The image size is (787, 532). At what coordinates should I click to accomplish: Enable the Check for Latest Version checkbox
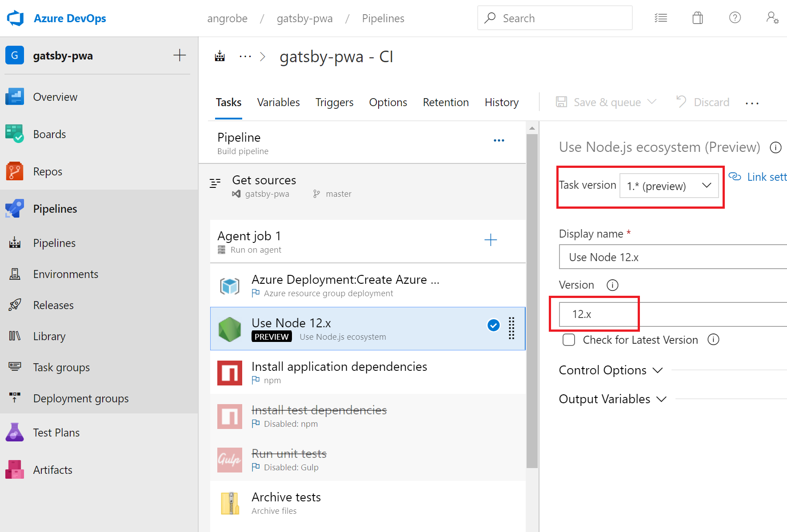569,340
